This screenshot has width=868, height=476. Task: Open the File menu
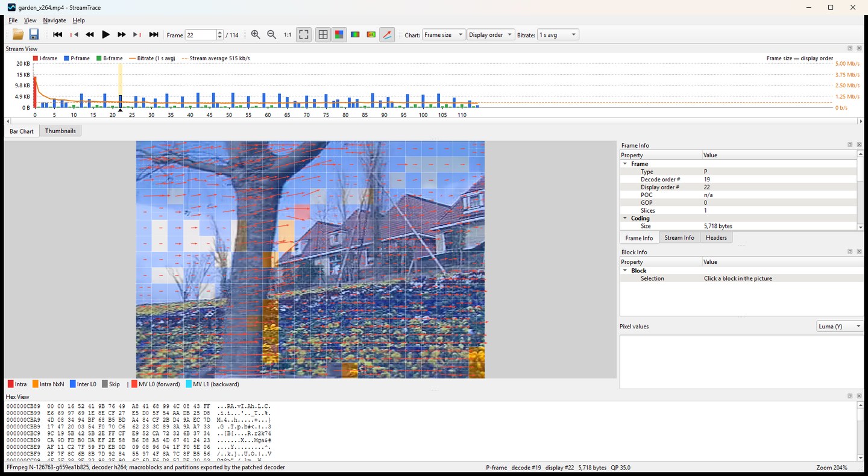13,20
